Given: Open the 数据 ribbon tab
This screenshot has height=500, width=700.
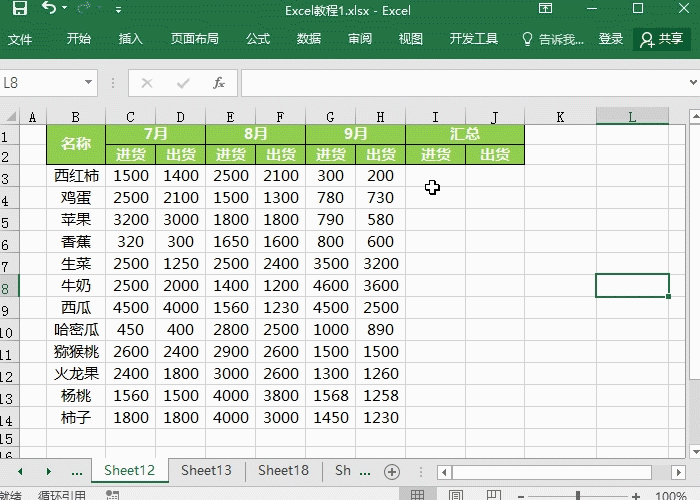Looking at the screenshot, I should [x=309, y=39].
